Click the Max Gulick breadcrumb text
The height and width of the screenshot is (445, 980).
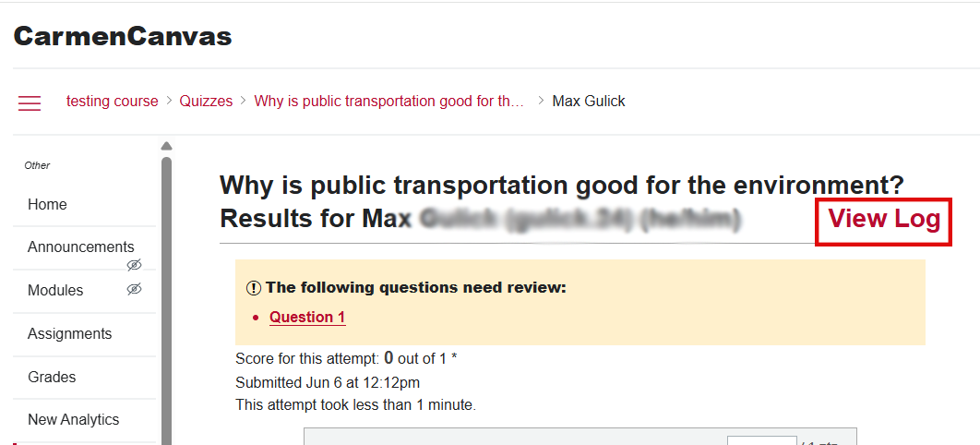588,102
